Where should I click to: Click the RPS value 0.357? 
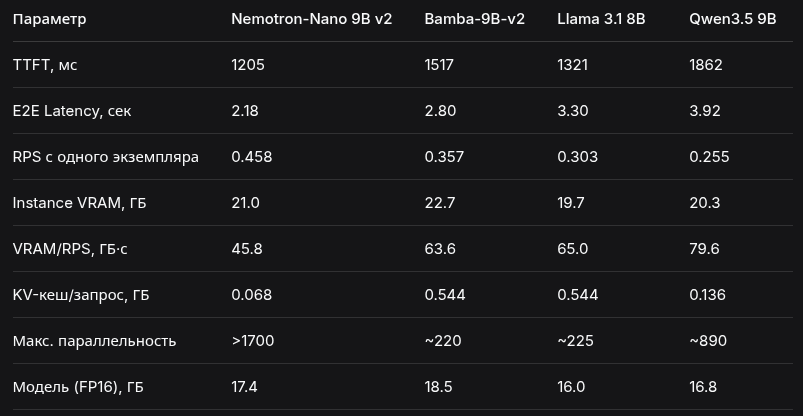click(444, 157)
